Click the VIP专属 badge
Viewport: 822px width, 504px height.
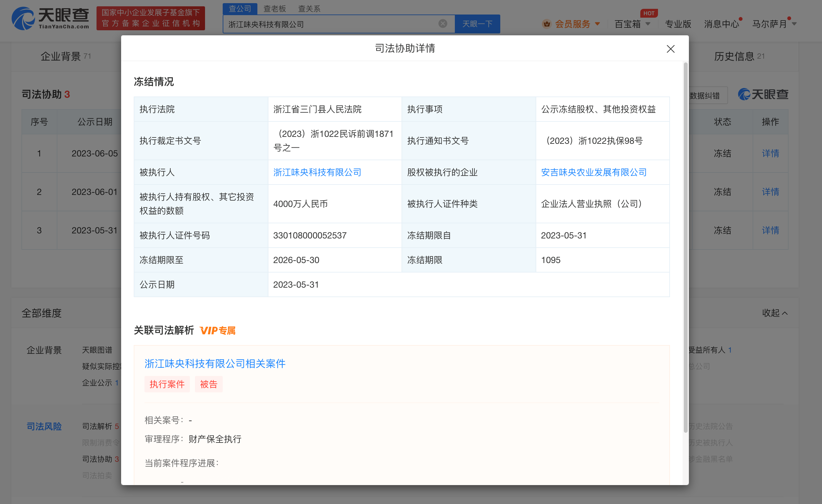point(218,331)
